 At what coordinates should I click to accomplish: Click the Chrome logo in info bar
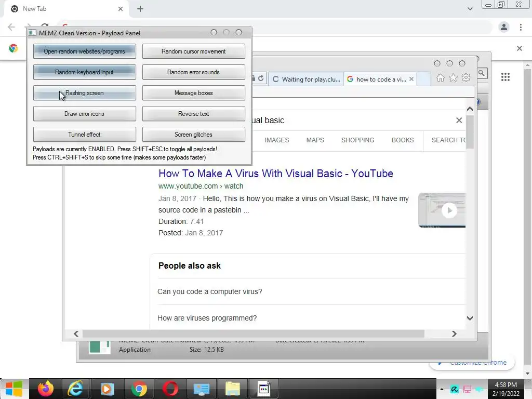point(13,48)
